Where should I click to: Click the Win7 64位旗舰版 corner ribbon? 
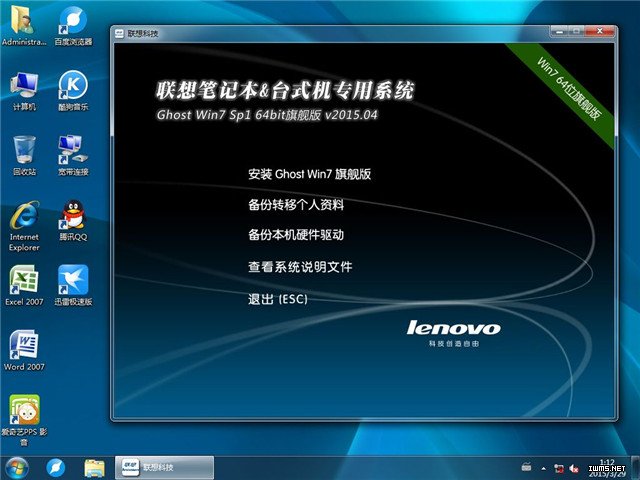[x=569, y=89]
